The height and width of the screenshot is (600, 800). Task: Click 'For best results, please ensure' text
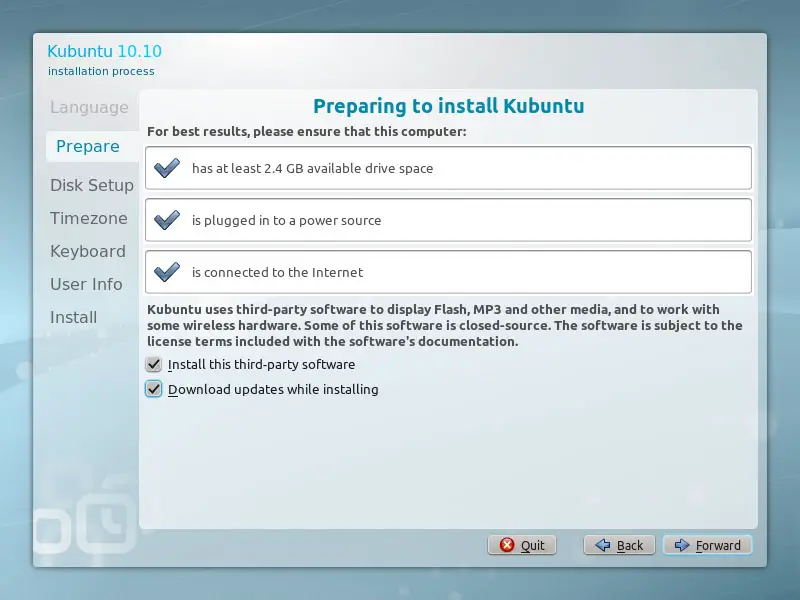tap(307, 132)
